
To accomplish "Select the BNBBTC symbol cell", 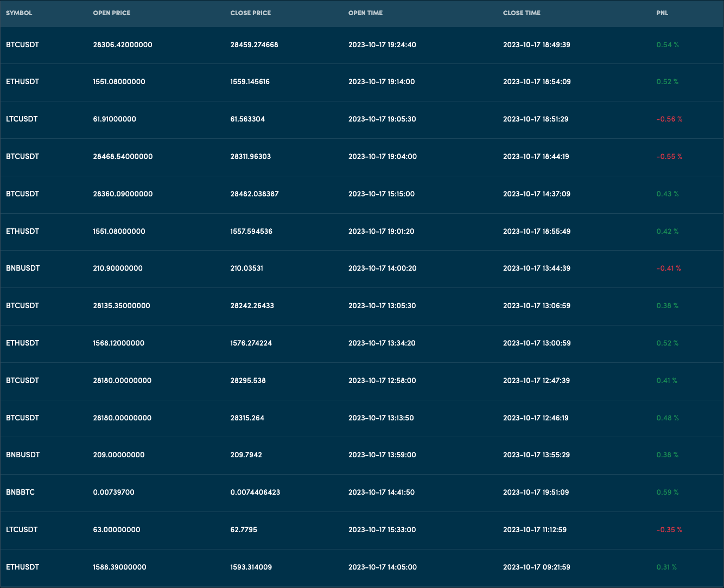I will click(x=21, y=493).
